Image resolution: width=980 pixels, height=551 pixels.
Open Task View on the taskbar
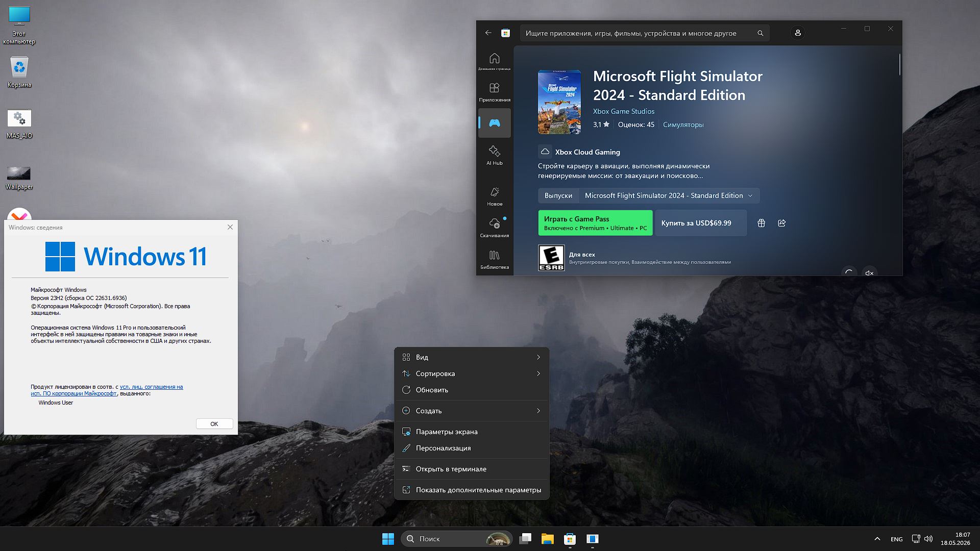tap(525, 539)
